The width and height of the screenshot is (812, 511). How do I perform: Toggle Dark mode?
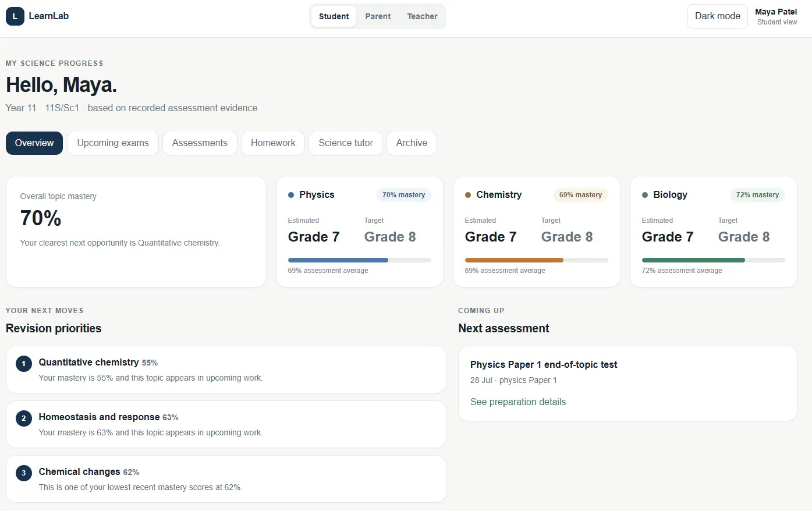click(x=718, y=16)
